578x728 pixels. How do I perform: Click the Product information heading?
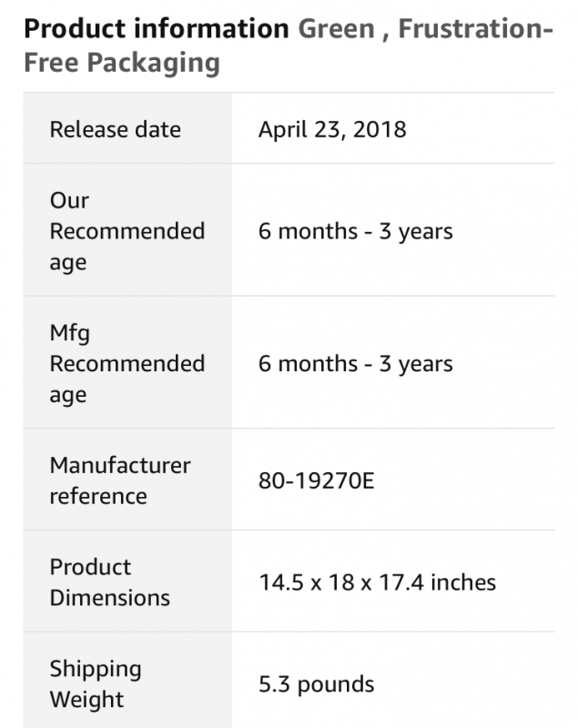[157, 29]
